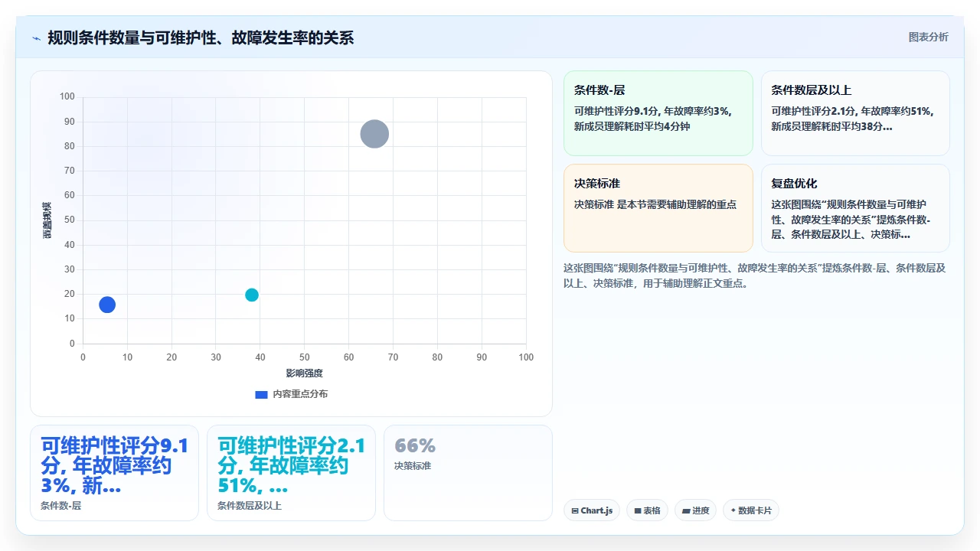Open the 决策标准 orange card
The image size is (980, 551).
[658, 208]
